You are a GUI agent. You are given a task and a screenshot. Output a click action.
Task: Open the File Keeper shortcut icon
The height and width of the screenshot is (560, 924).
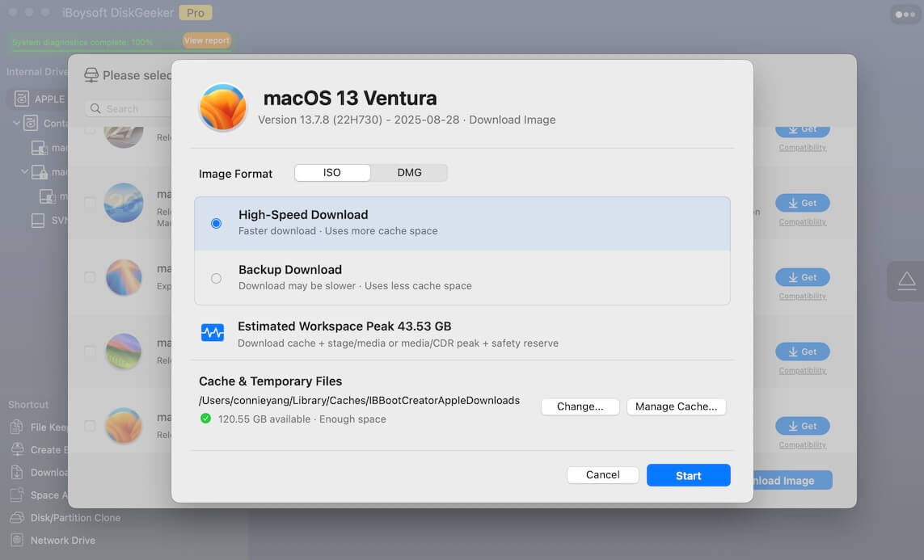tap(17, 427)
